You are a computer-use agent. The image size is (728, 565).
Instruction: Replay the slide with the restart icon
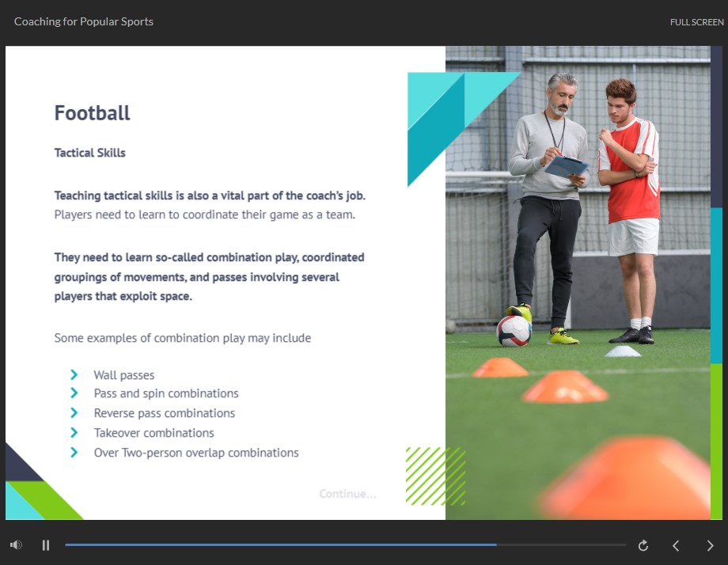(643, 545)
